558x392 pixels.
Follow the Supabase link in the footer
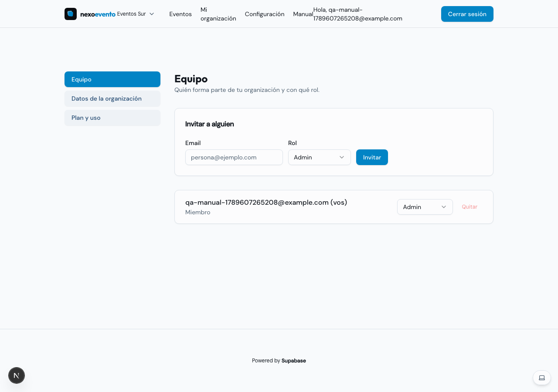tap(294, 361)
